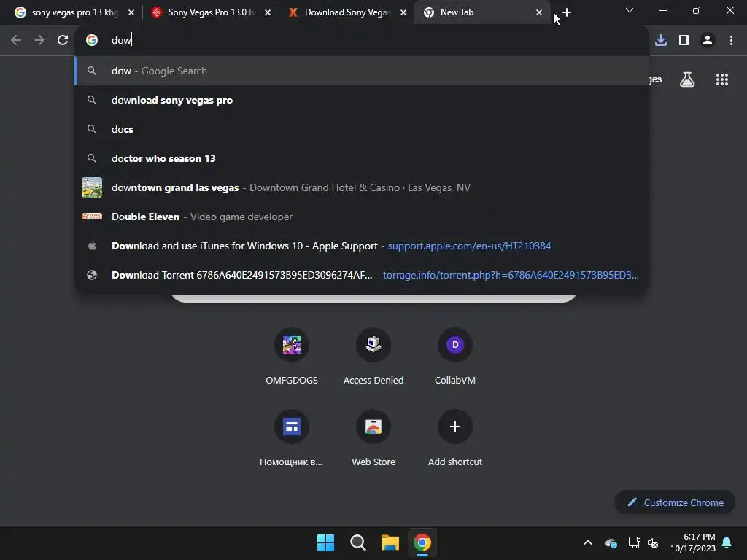Open the Google apps grid

pos(722,79)
